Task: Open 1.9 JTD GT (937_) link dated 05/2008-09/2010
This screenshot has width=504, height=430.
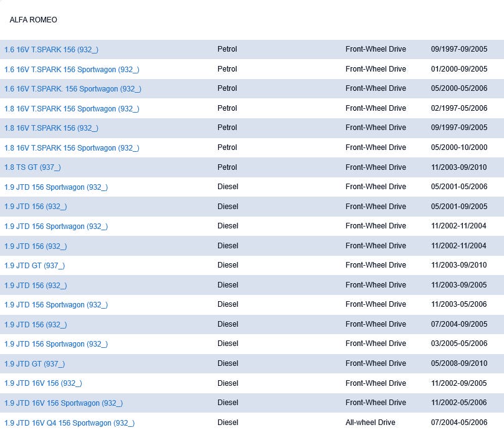Action: [x=35, y=363]
